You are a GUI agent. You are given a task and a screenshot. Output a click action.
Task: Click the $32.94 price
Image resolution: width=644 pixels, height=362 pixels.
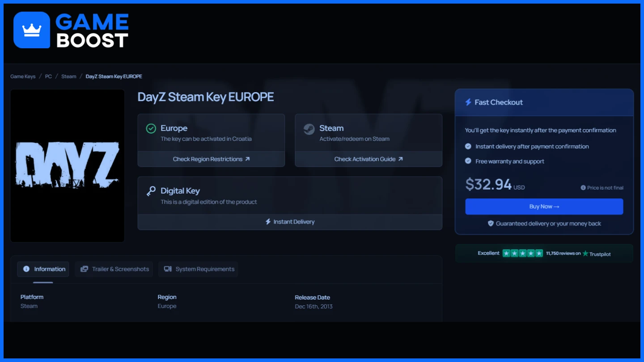click(x=488, y=184)
